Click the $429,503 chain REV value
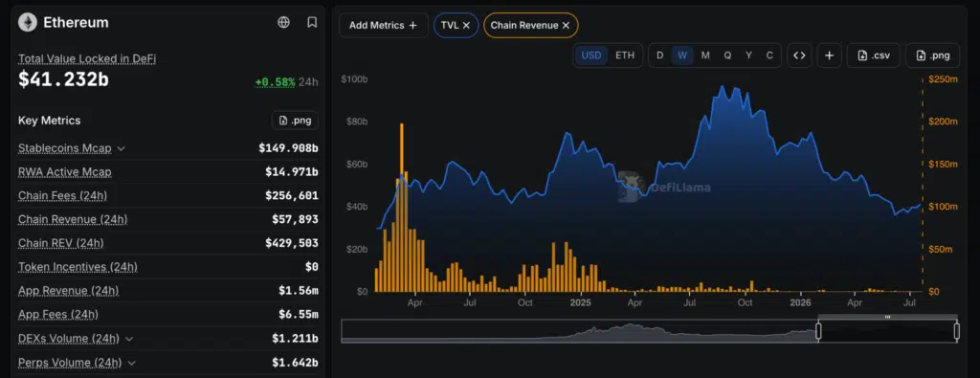 pos(292,243)
